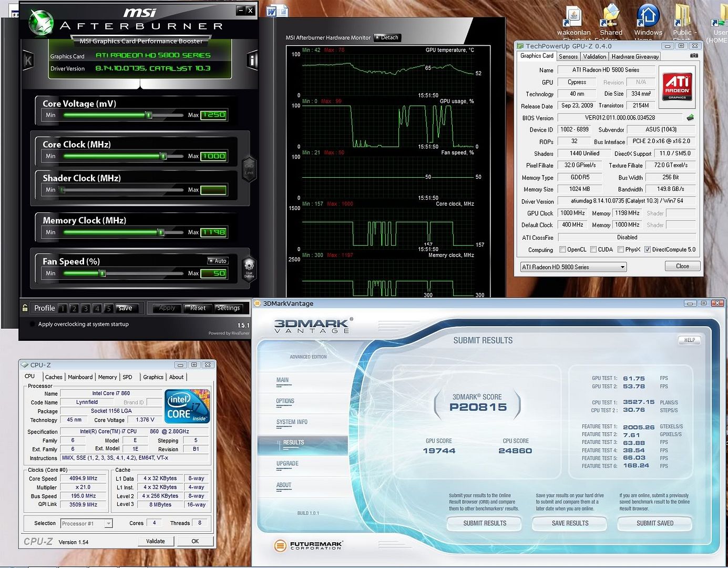The image size is (728, 568).
Task: Switch to the Memory tab in CPU-Z
Action: [x=107, y=377]
